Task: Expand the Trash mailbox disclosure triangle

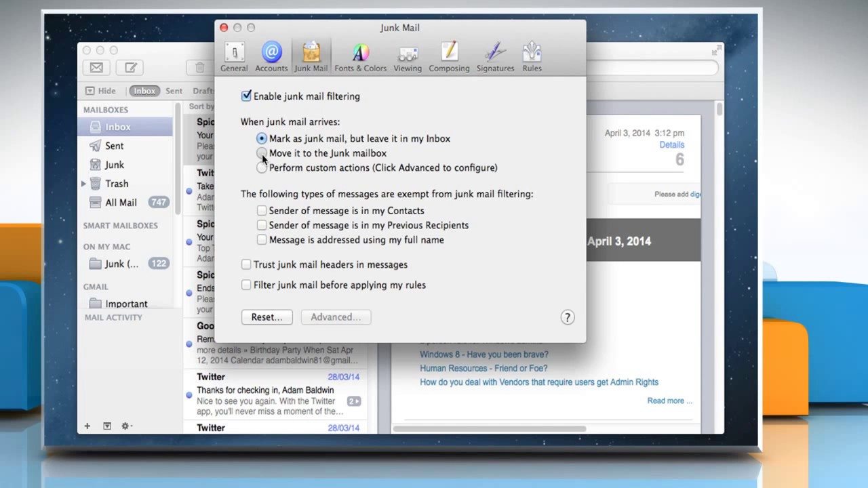Action: (x=83, y=184)
